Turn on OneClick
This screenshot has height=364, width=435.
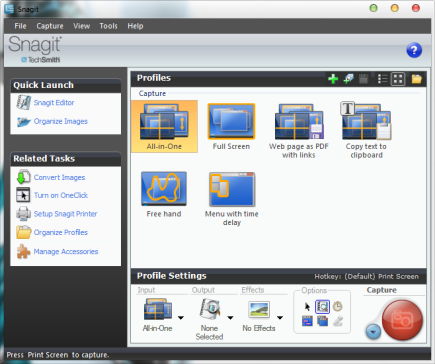tap(61, 195)
